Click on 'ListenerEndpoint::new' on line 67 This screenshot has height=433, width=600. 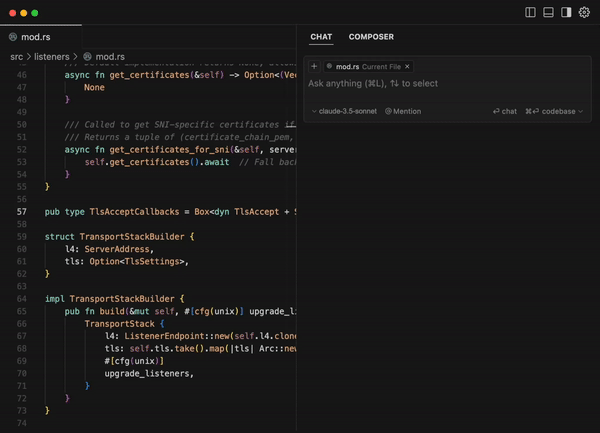(x=177, y=336)
